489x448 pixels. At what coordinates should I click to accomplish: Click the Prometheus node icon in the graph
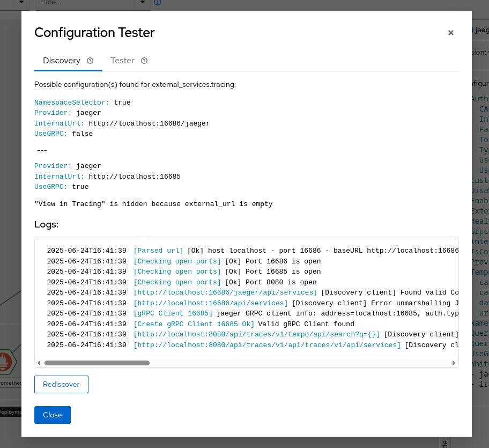pyautogui.click(x=6, y=362)
